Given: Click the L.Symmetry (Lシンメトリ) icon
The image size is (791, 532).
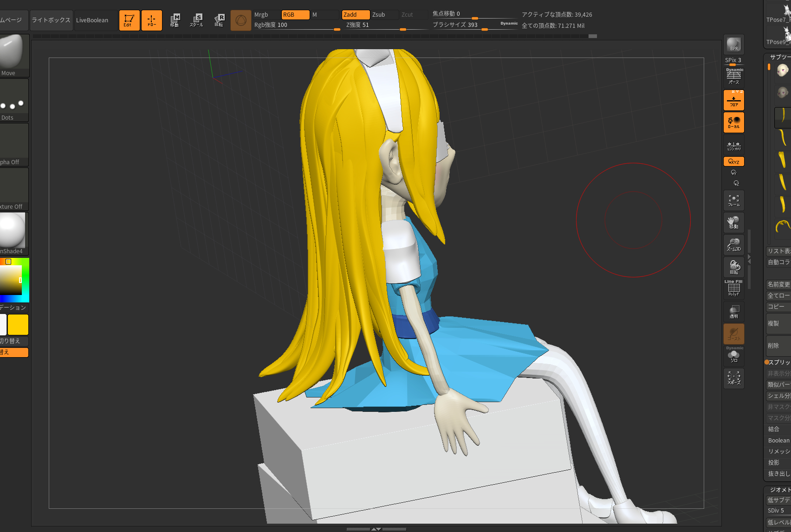Looking at the screenshot, I should coord(734,146).
